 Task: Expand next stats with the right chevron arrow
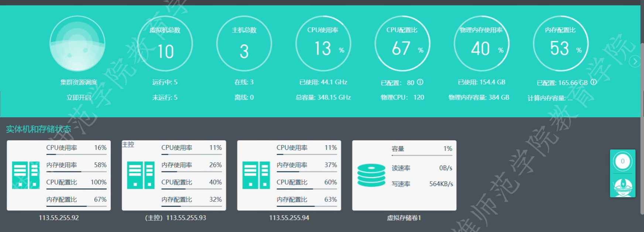point(635,61)
